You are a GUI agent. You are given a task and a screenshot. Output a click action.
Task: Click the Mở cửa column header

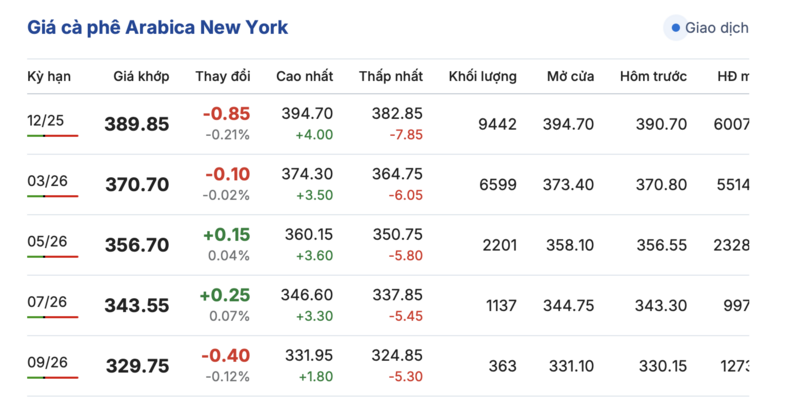coord(570,76)
